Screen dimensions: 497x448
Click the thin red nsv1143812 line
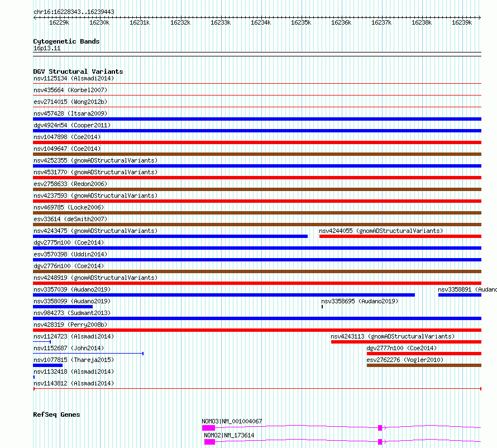pos(257,389)
